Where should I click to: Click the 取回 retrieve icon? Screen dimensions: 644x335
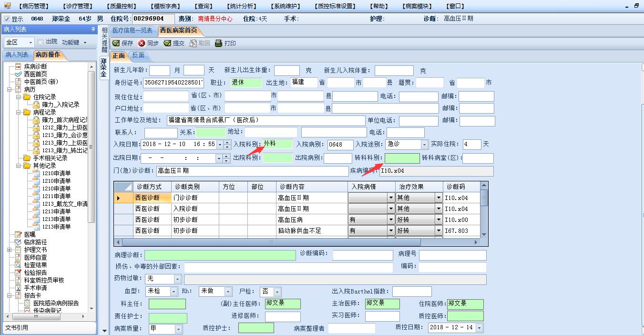pyautogui.click(x=193, y=43)
